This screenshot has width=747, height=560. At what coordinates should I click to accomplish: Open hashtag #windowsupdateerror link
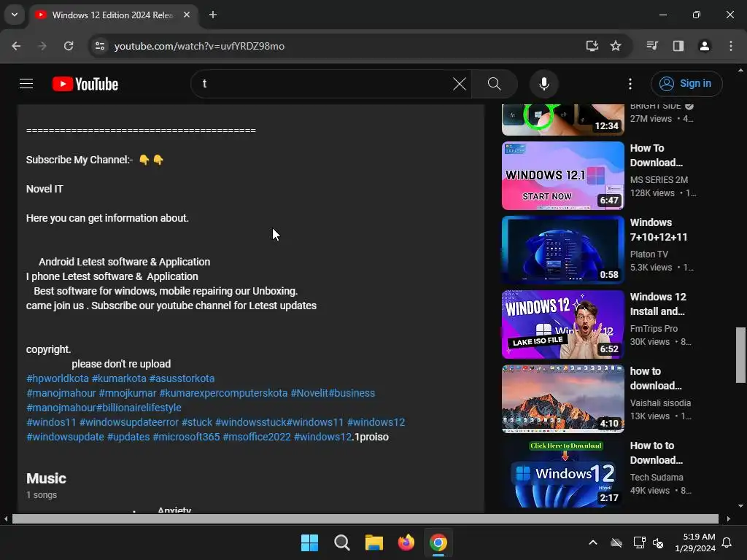point(129,422)
